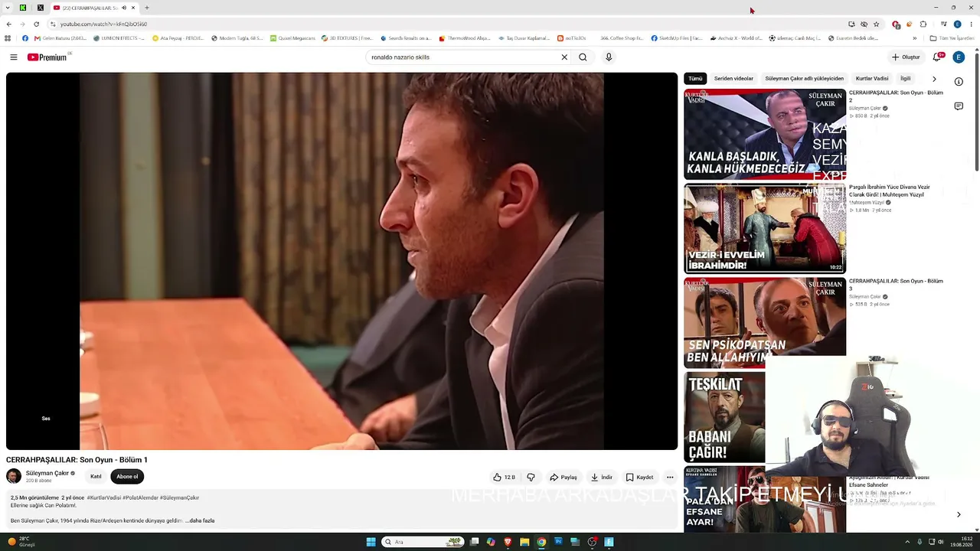Open Copilot from the taskbar
The image size is (980, 551).
click(491, 542)
